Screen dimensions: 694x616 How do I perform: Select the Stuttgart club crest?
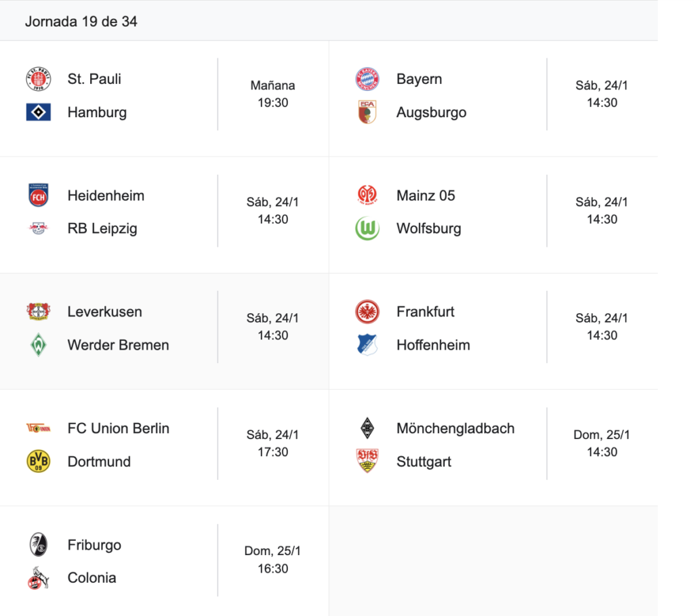click(367, 461)
